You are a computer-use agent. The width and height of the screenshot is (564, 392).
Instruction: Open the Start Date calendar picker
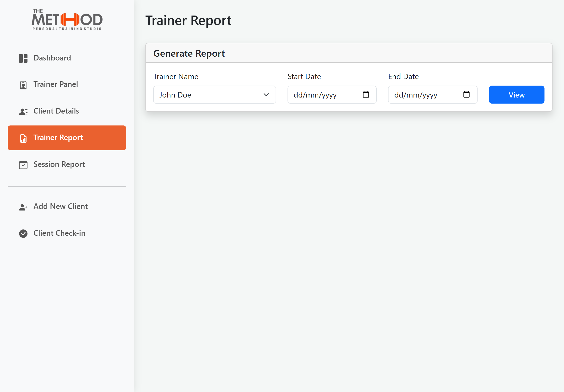(366, 94)
